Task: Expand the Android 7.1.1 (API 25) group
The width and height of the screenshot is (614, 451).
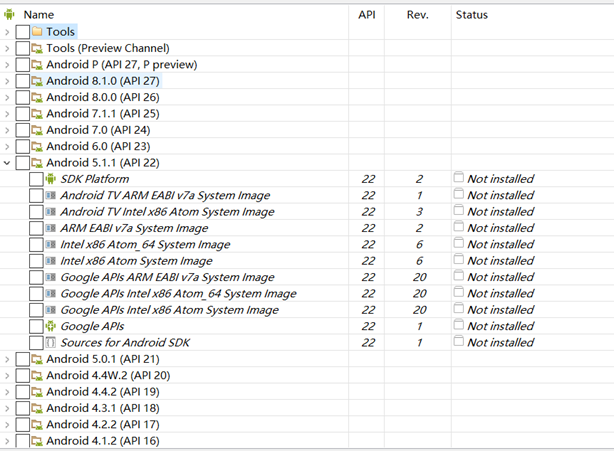Action: pyautogui.click(x=7, y=114)
